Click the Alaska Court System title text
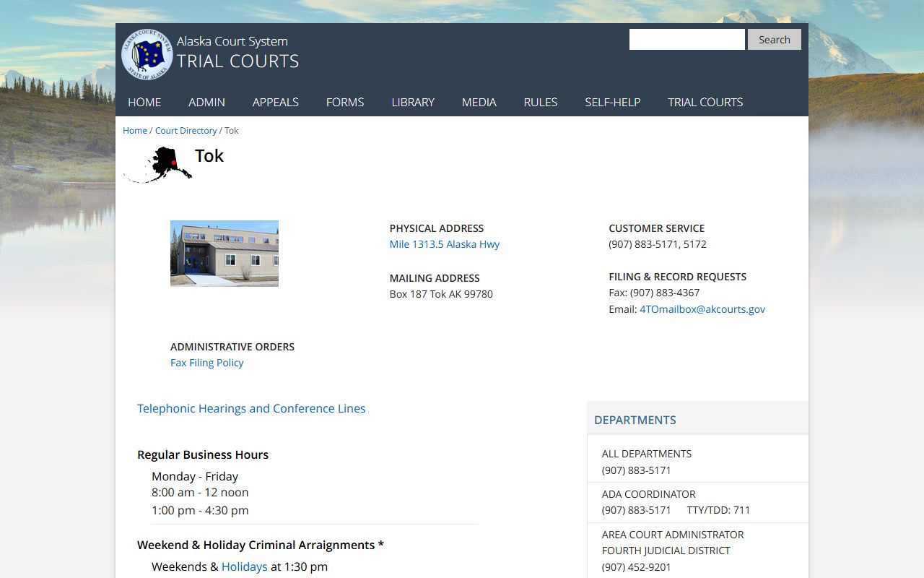The image size is (924, 578). [x=232, y=41]
